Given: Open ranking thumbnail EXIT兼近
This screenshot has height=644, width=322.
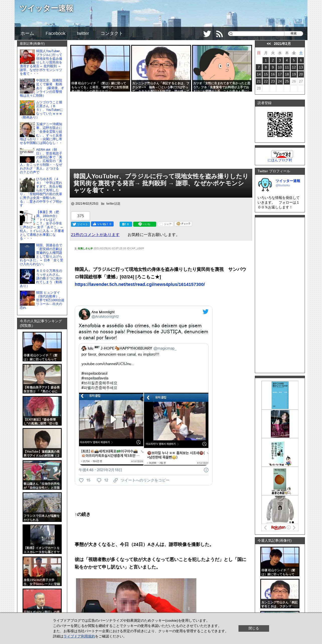Looking at the screenshot, I should (42, 411).
